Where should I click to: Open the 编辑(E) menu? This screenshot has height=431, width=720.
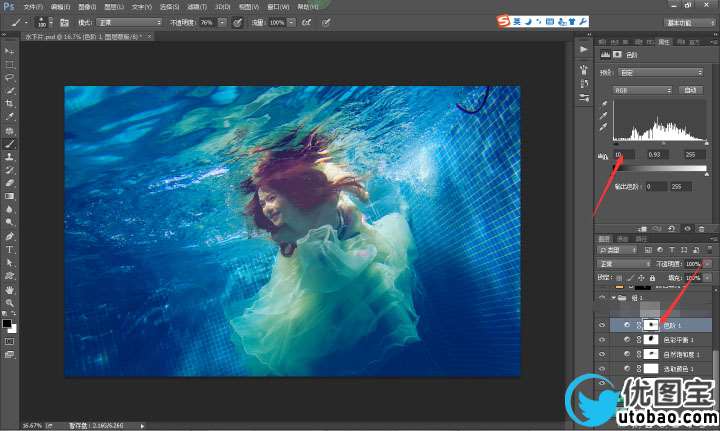61,7
